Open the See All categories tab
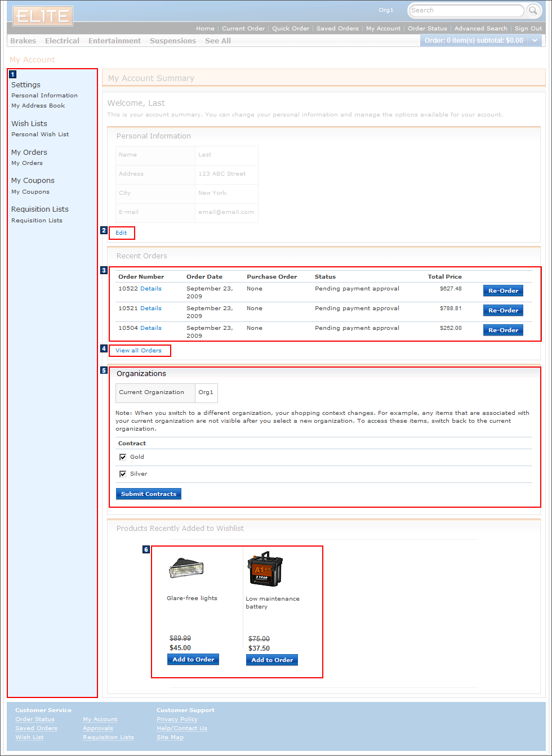This screenshot has height=756, width=552. pos(218,41)
